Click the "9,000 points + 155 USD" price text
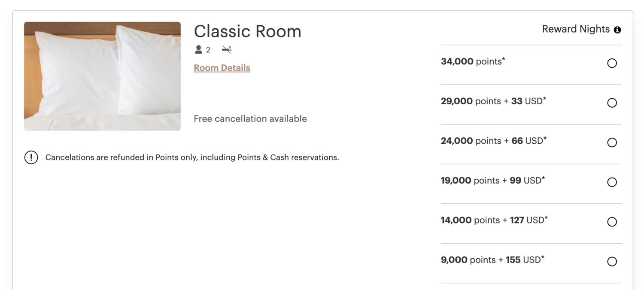This screenshot has height=290, width=644. coord(492,260)
